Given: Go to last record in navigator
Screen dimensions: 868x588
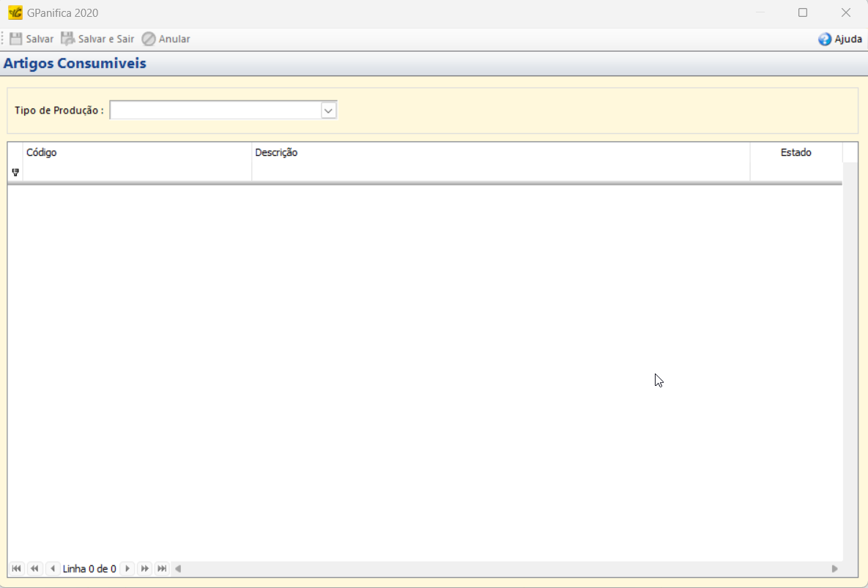Looking at the screenshot, I should click(x=163, y=568).
